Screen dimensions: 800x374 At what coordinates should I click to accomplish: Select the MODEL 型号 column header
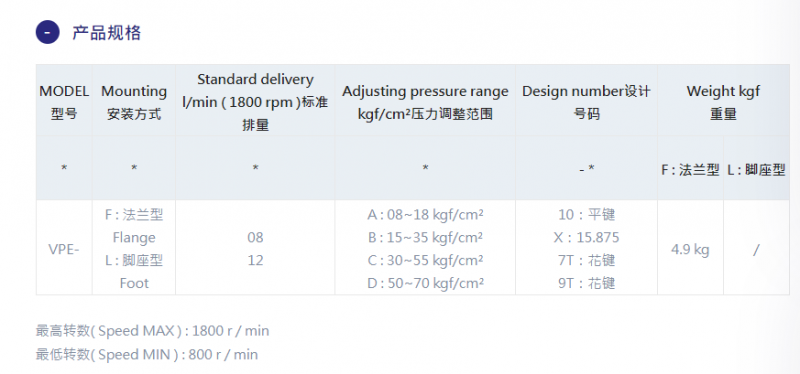64,103
